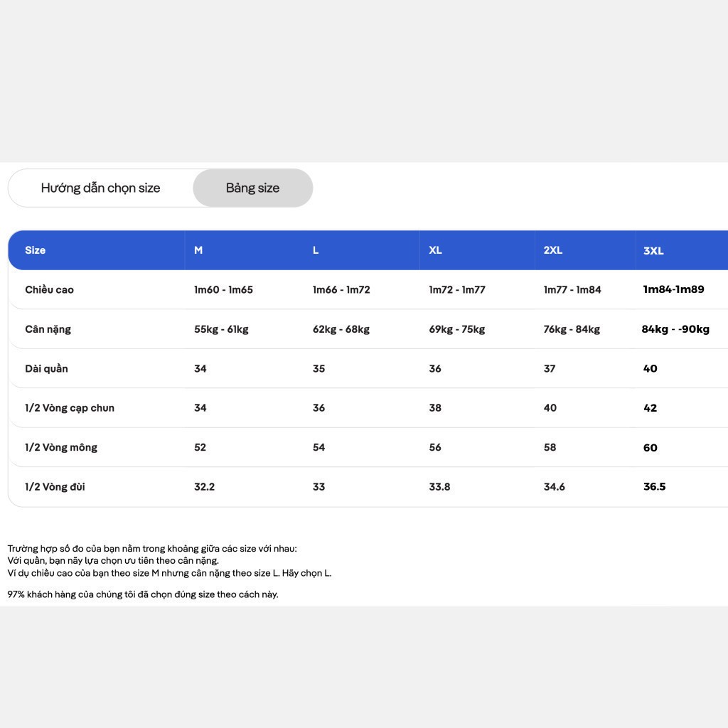Click the M size column header
This screenshot has width=728, height=728.
click(198, 250)
